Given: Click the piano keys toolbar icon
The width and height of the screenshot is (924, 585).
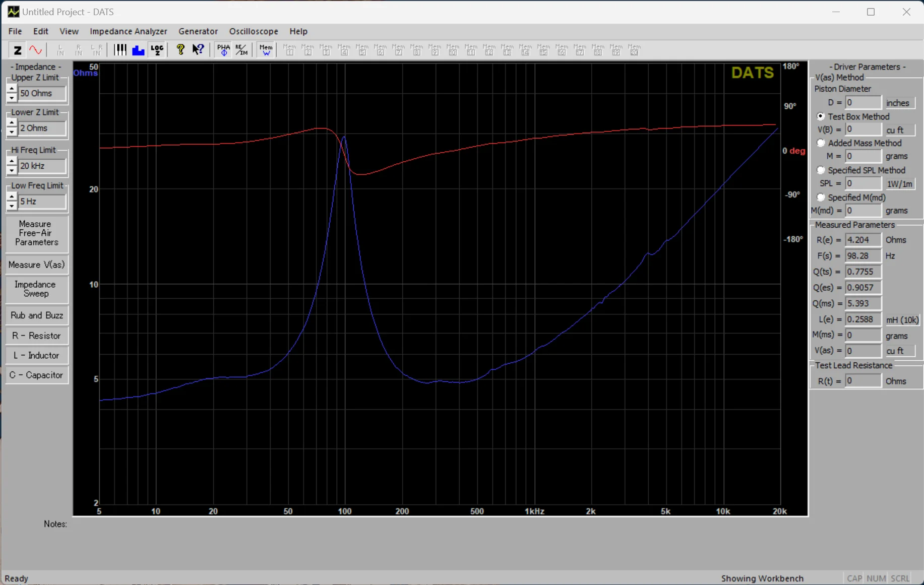Looking at the screenshot, I should (120, 50).
